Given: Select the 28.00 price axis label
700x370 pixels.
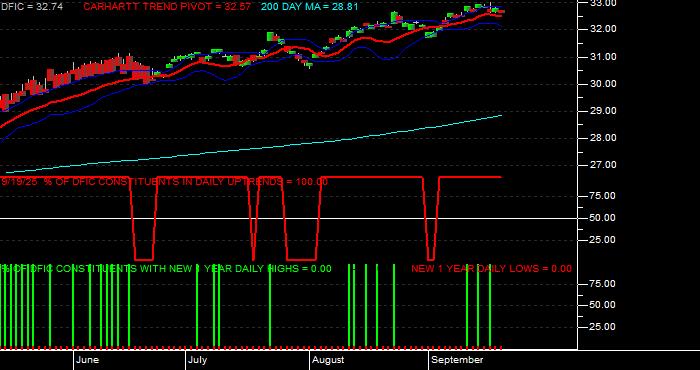Looking at the screenshot, I should [603, 138].
